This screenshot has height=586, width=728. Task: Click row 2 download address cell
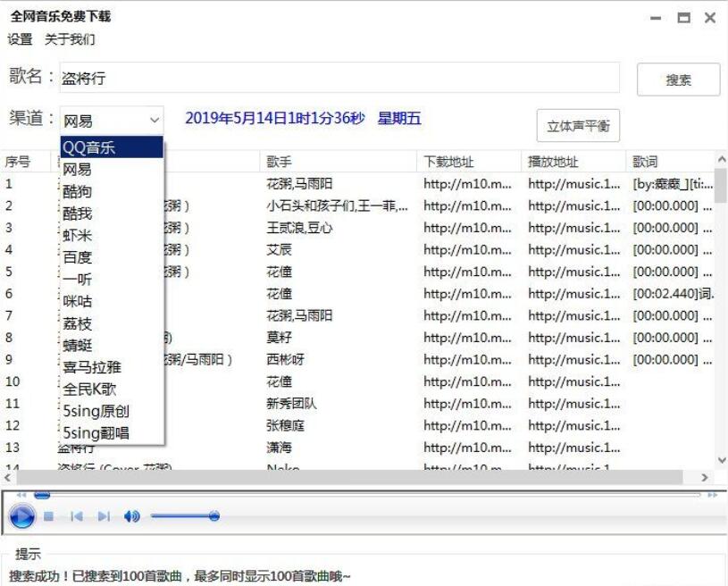click(467, 205)
